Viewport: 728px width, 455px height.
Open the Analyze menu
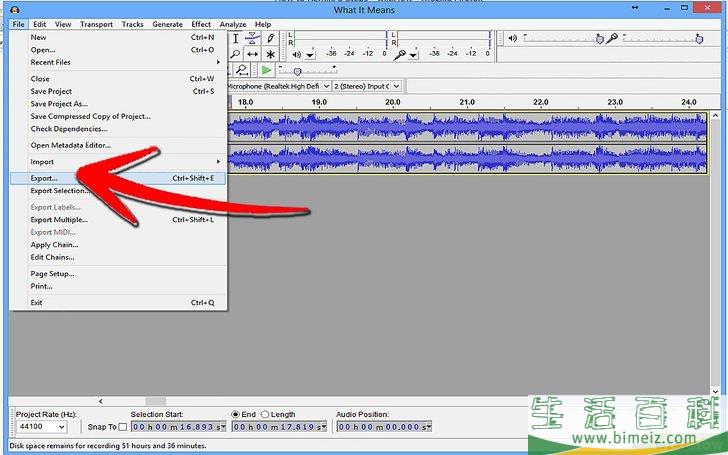point(233,24)
